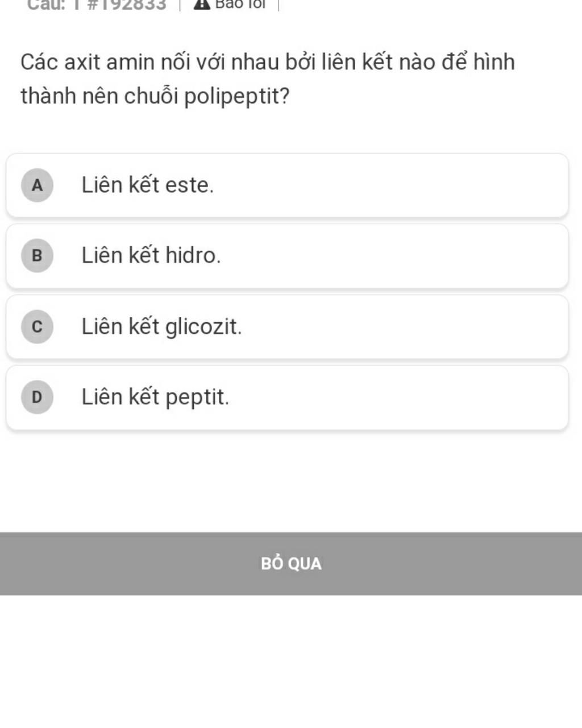Select the letter B circle badge
582x728 pixels.
point(37,256)
